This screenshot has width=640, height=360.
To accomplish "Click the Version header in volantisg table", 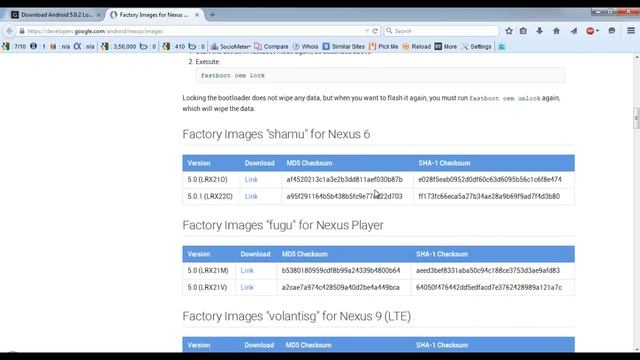I will coord(199,345).
